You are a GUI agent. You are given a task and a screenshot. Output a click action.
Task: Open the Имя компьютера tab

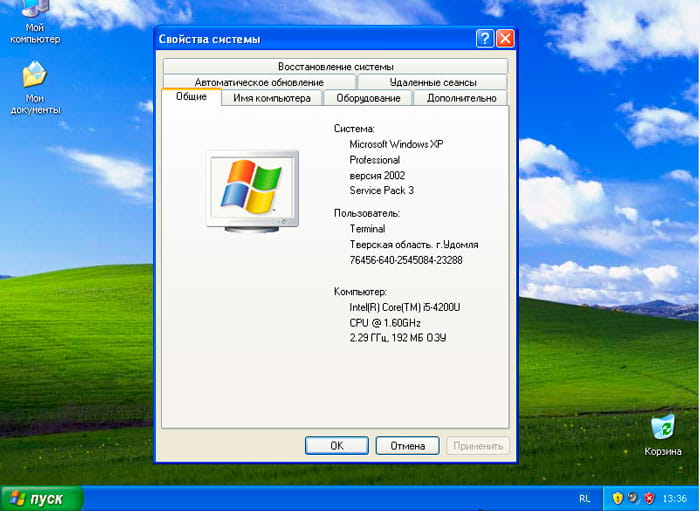coord(272,98)
